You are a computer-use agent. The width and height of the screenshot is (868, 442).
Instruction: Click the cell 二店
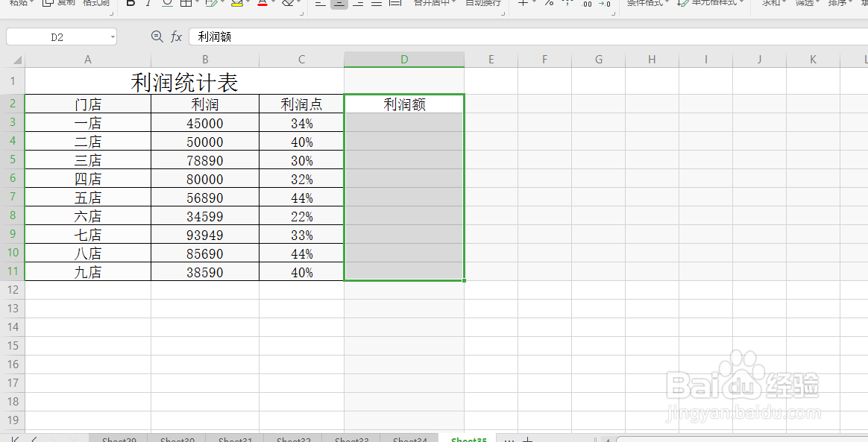pyautogui.click(x=87, y=142)
